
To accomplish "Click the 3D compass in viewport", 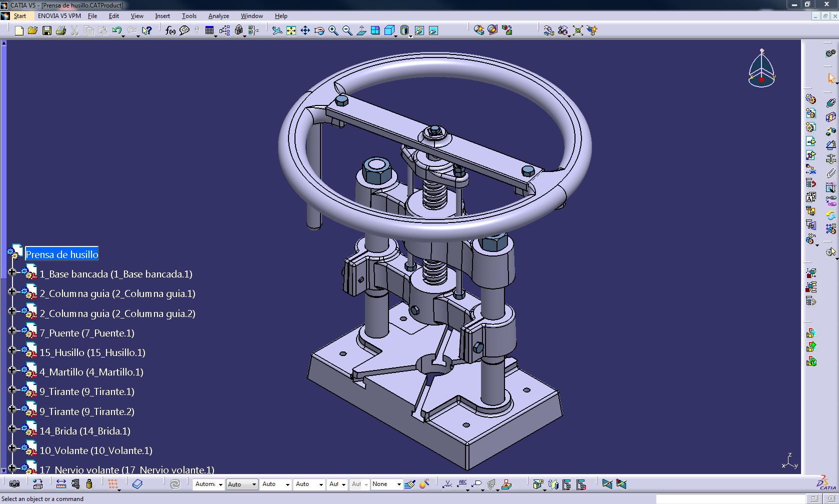I will 761,68.
